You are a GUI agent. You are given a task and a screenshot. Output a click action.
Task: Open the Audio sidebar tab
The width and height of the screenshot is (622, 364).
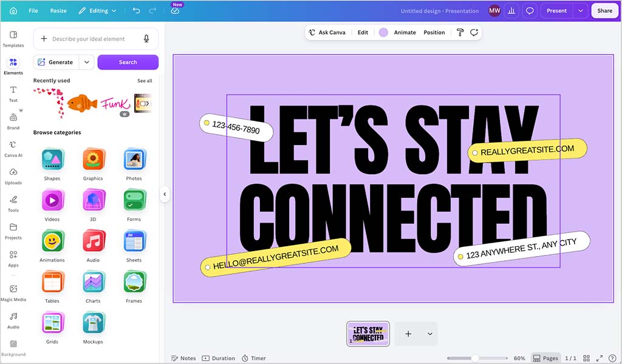[x=13, y=320]
